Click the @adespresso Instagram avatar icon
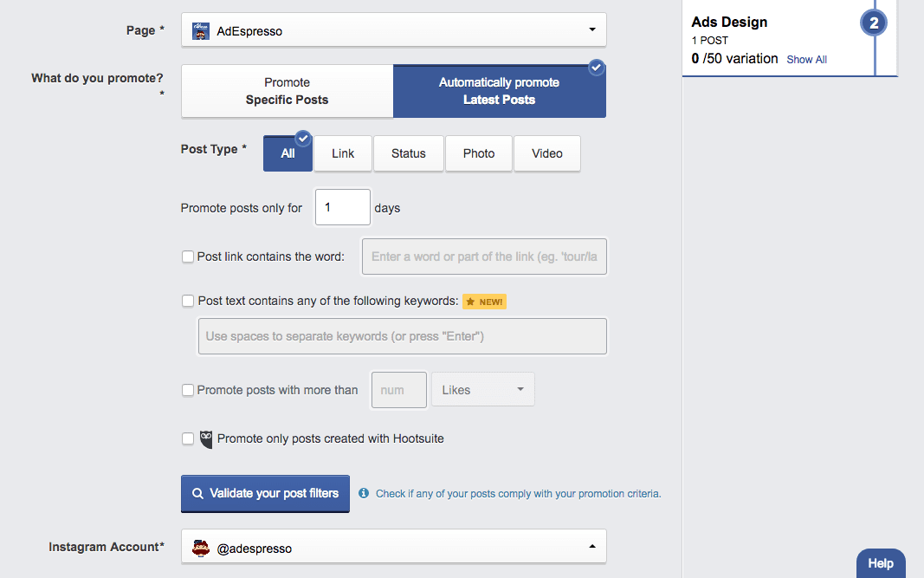The height and width of the screenshot is (578, 924). click(201, 548)
